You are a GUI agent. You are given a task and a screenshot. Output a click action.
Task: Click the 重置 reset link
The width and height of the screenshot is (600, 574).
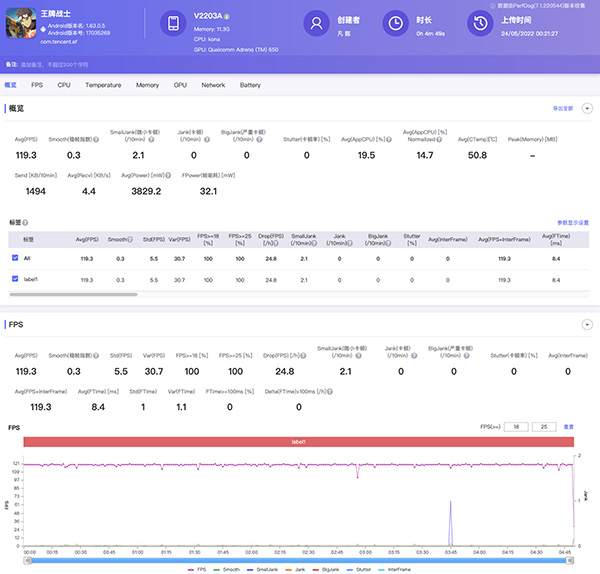click(568, 426)
